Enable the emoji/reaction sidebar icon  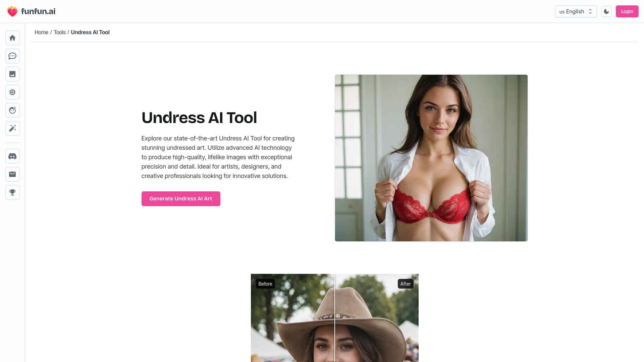pyautogui.click(x=12, y=110)
